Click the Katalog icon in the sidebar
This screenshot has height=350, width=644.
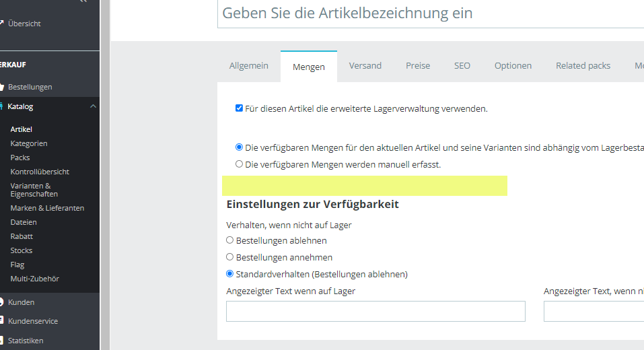(1, 106)
